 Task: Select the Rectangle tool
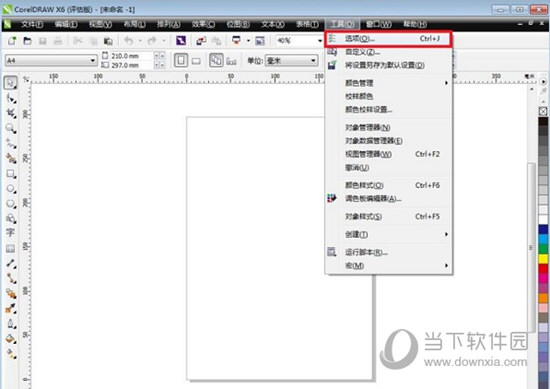pos(11,174)
